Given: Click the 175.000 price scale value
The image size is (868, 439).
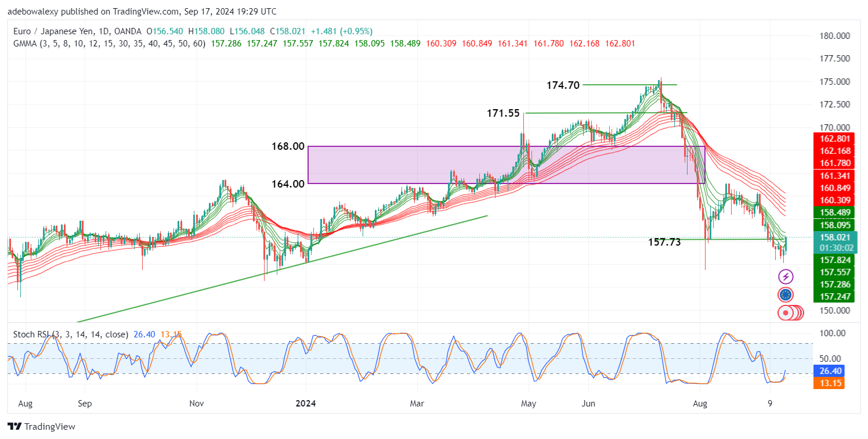Looking at the screenshot, I should point(834,82).
